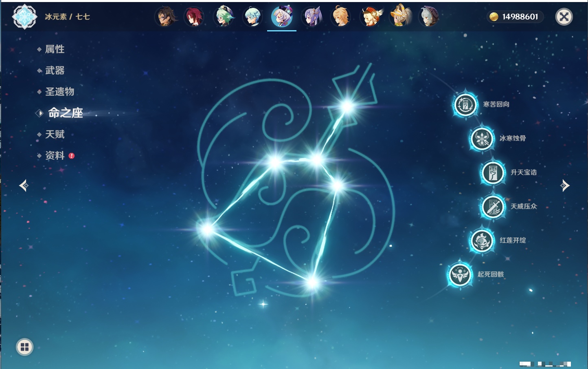
Task: Click the bottom constellation star node
Action: (312, 282)
